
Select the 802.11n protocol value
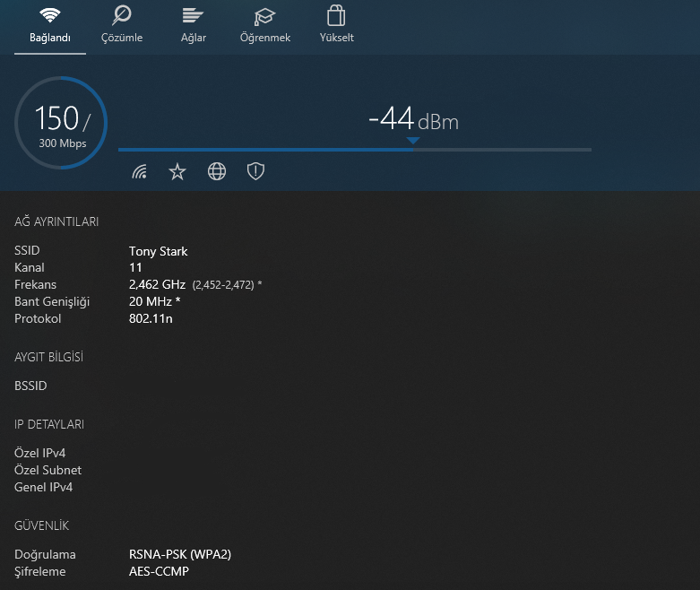(x=151, y=318)
